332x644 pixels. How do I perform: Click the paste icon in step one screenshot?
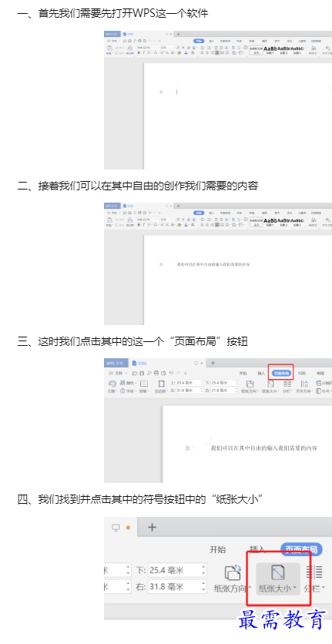pos(109,49)
